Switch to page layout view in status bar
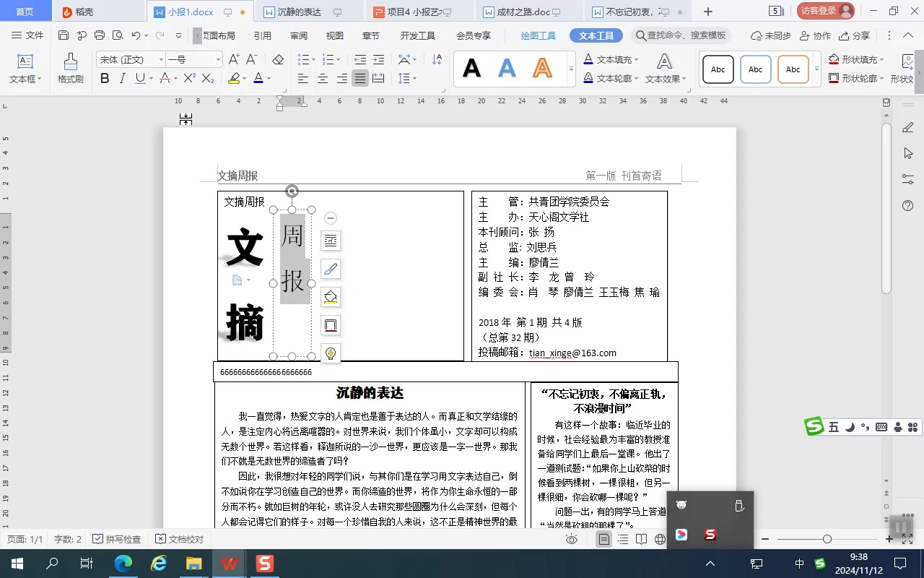Viewport: 924px width, 578px height. click(603, 539)
